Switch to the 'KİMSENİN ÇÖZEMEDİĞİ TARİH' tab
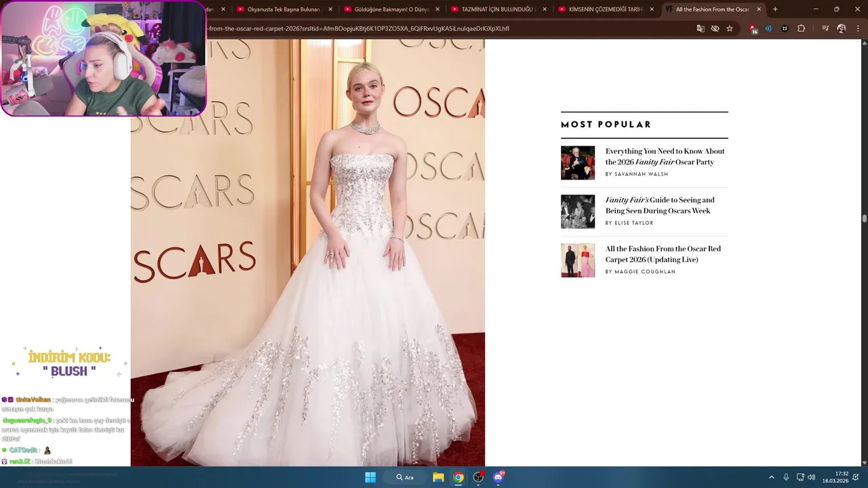This screenshot has width=868, height=488. coord(606,9)
